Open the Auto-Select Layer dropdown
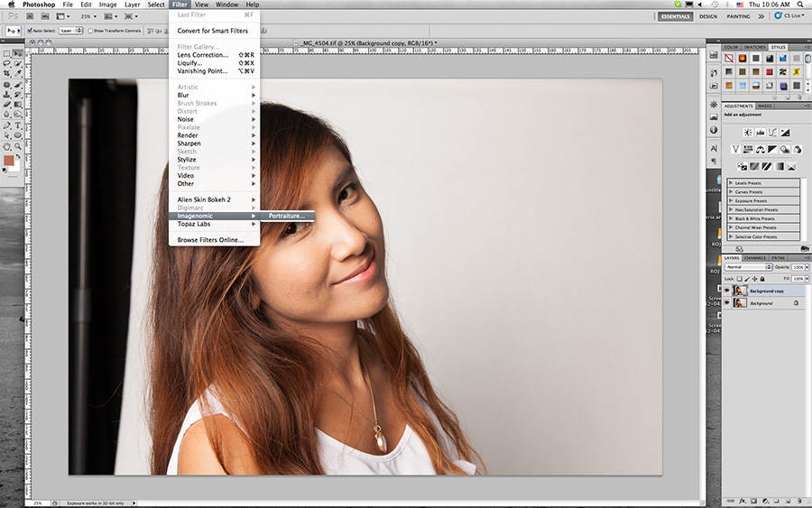The image size is (812, 508). 71,31
